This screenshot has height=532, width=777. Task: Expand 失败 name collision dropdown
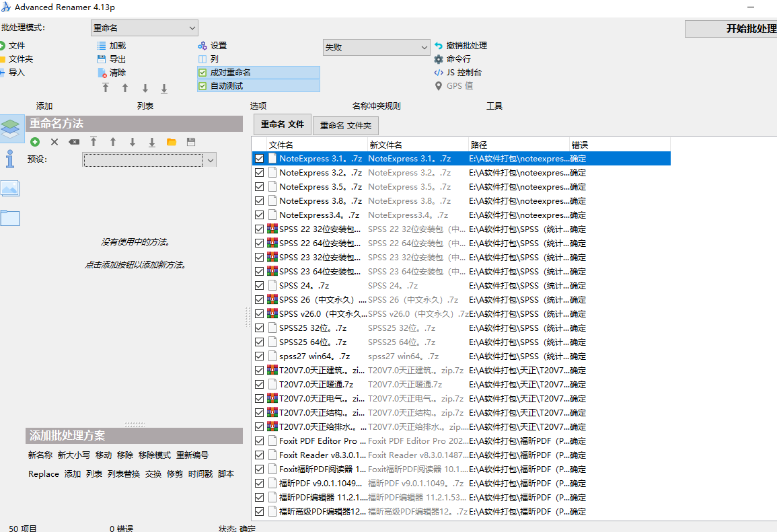(x=377, y=48)
